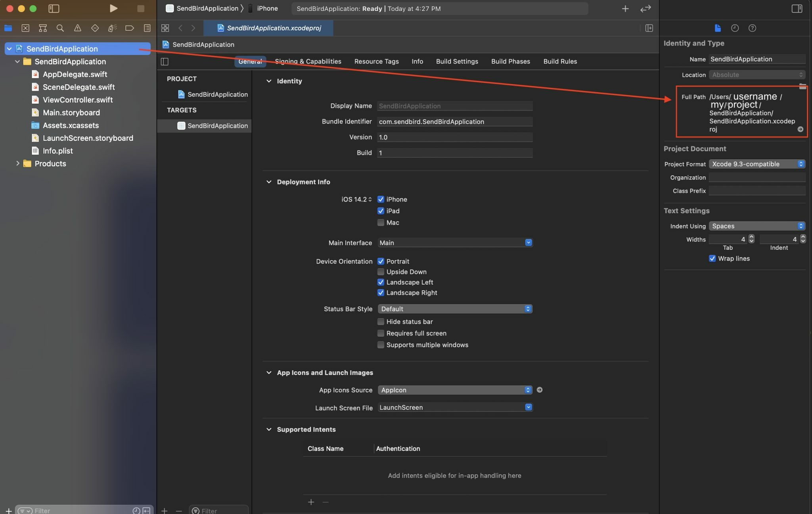Open the Library with the plus button
The image size is (812, 514).
[625, 8]
